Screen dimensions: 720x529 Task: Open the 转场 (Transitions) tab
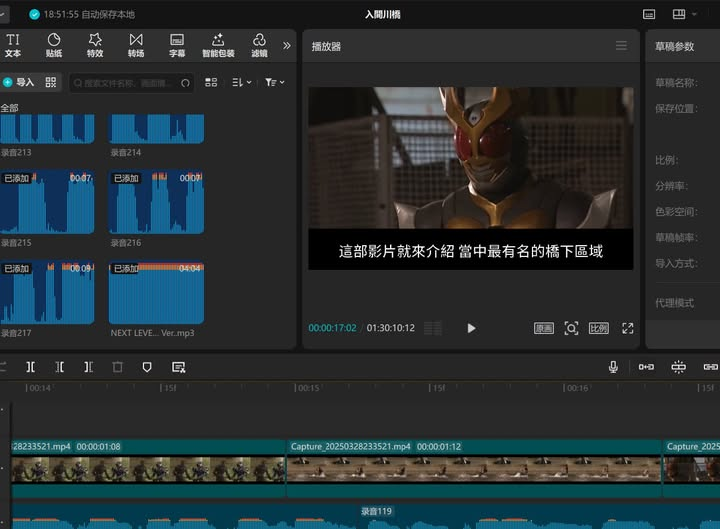(136, 45)
